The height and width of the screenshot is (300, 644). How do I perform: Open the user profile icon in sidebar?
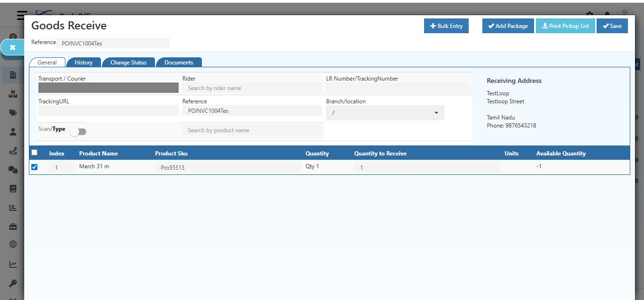13,132
